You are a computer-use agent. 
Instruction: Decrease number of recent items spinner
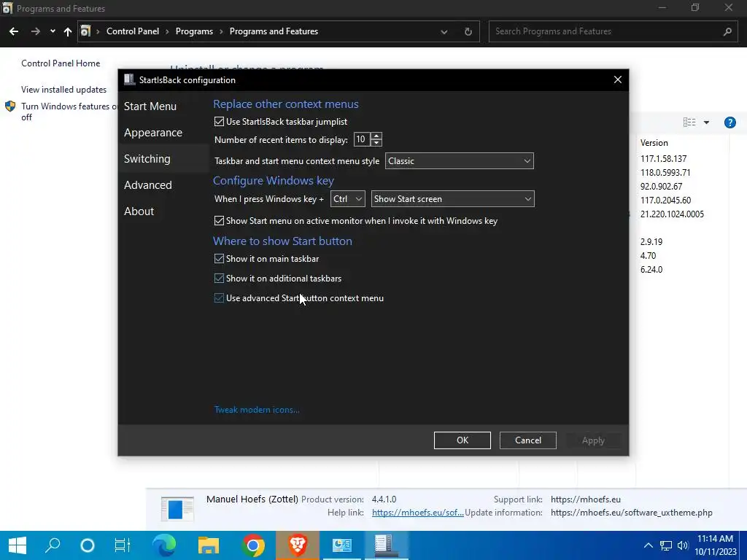point(376,143)
